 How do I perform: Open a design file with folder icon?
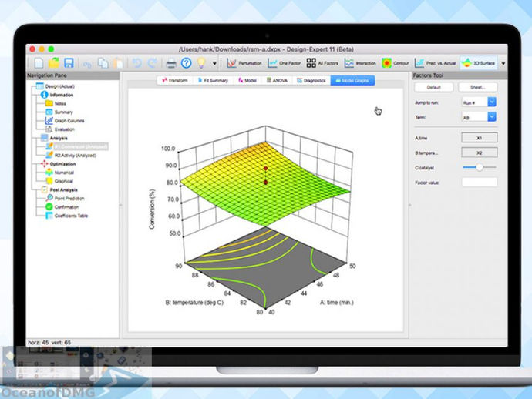pyautogui.click(x=54, y=63)
